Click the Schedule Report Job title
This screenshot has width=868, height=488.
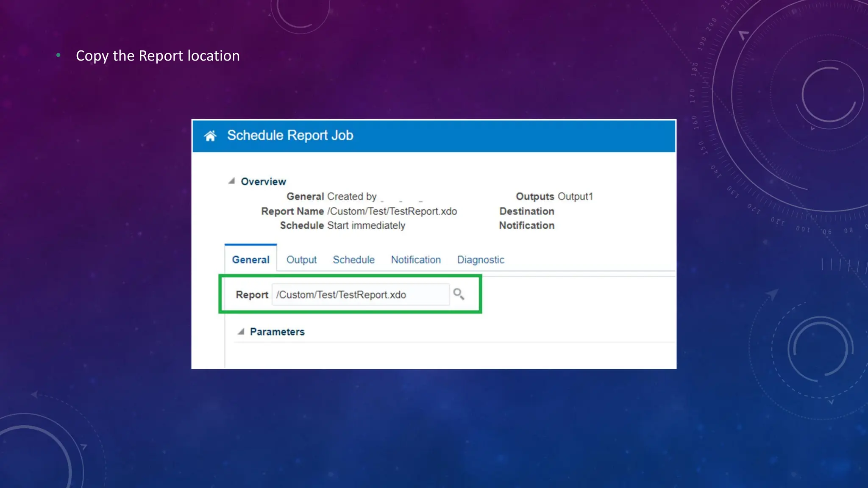290,136
